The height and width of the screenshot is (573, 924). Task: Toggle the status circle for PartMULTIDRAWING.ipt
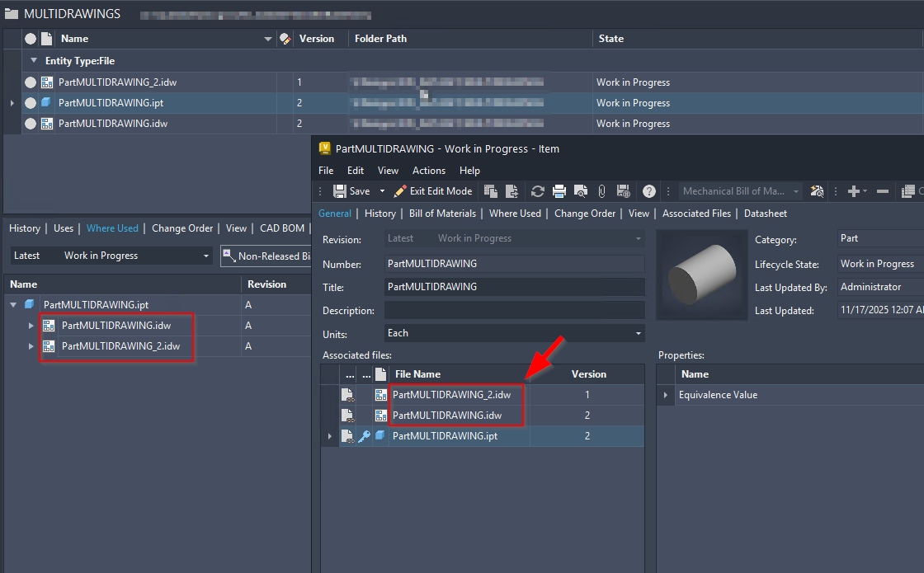point(31,103)
